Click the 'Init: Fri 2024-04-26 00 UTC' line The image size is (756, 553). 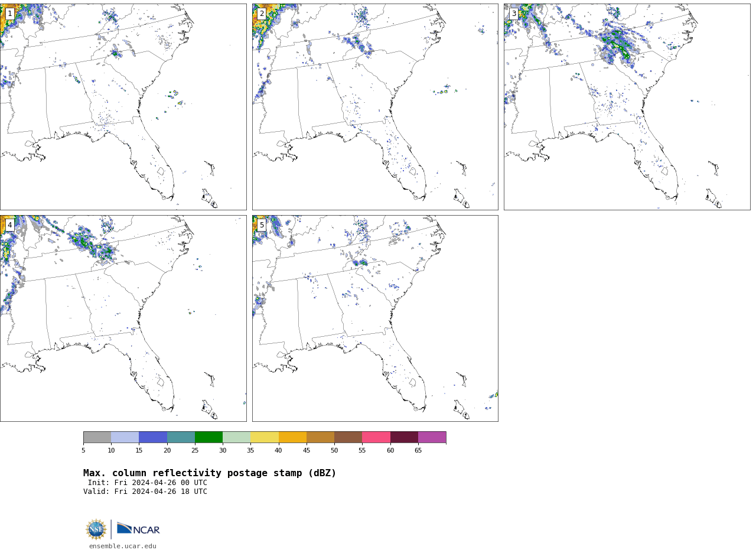pyautogui.click(x=148, y=483)
